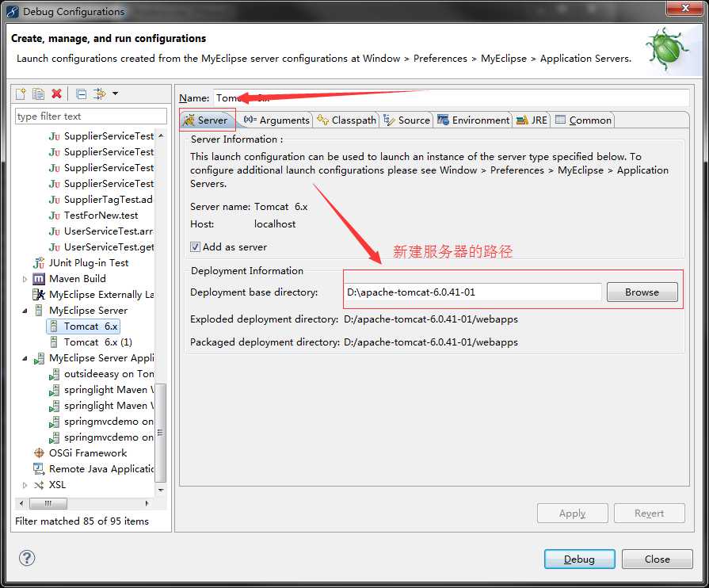Close the Debug Configurations window
This screenshot has width=709, height=588.
[x=685, y=8]
